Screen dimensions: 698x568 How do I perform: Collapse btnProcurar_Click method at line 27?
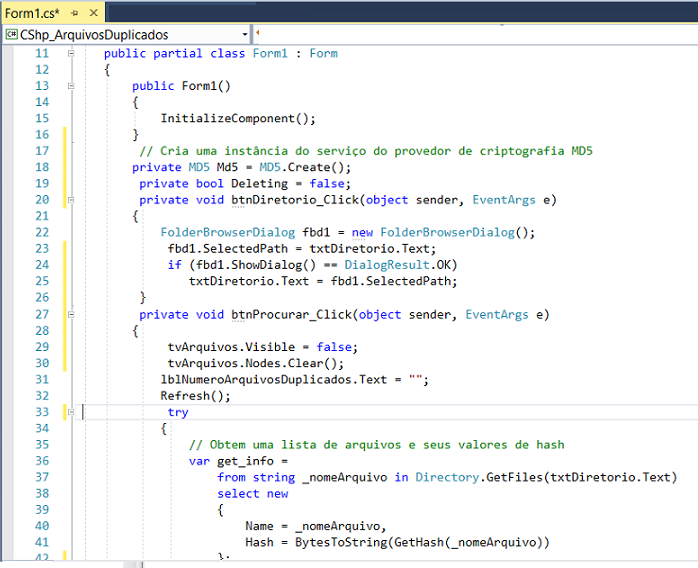(71, 315)
